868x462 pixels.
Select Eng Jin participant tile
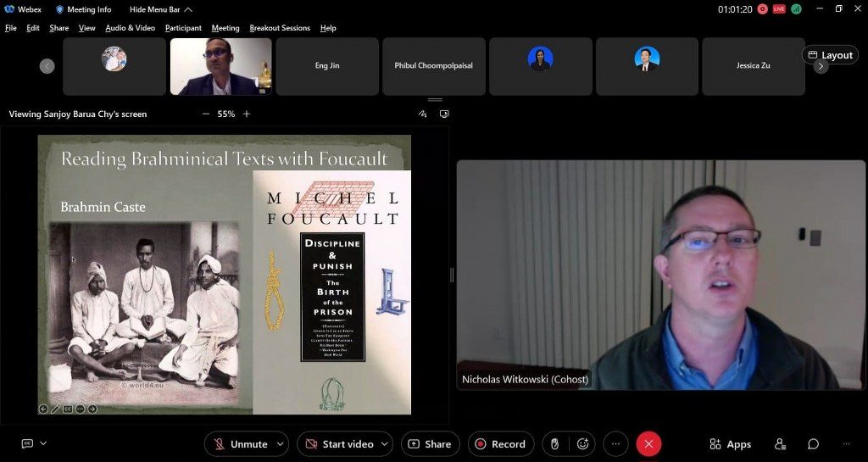327,66
